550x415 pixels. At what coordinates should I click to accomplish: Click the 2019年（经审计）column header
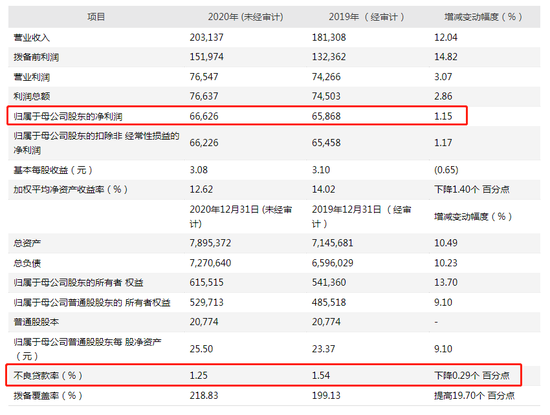(366, 17)
